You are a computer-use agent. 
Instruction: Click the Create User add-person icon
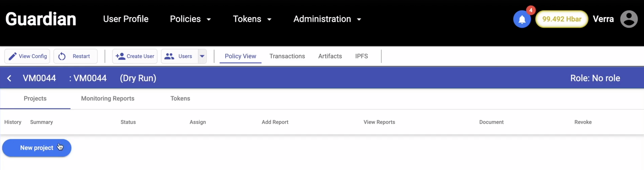click(120, 56)
